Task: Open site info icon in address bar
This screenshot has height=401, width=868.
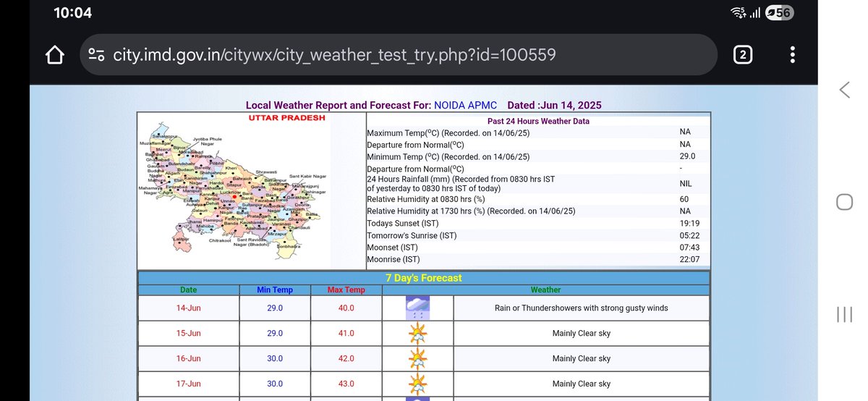Action: point(97,55)
